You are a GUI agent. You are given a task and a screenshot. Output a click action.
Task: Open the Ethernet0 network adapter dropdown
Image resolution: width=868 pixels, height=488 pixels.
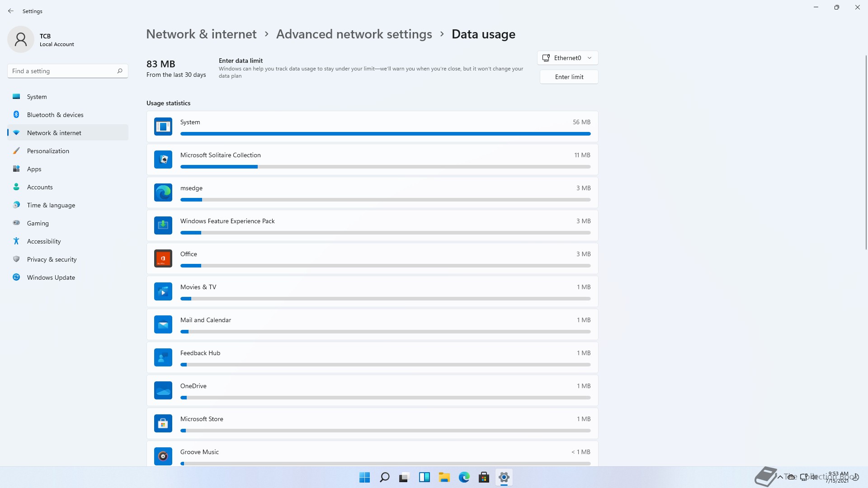(567, 58)
